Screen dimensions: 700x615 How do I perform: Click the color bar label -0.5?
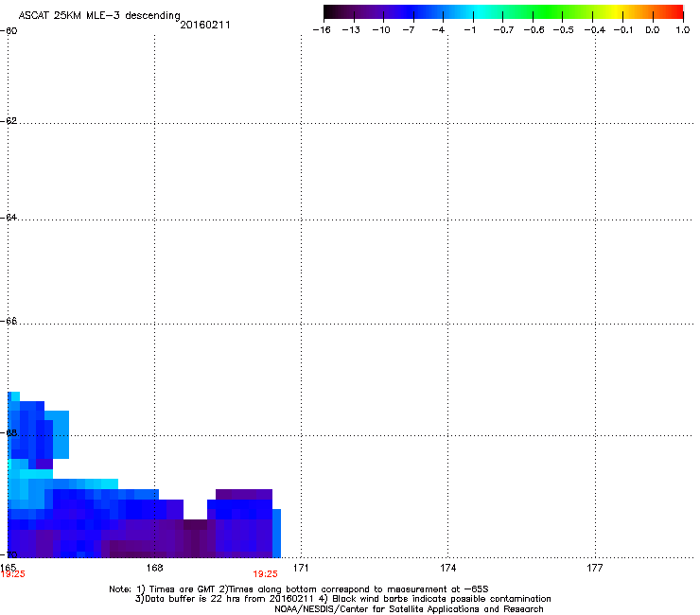[563, 30]
